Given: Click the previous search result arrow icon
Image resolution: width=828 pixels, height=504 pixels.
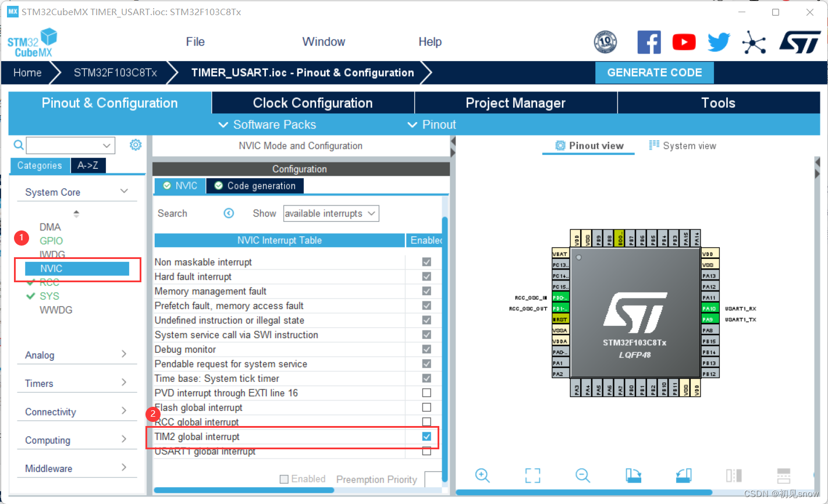Looking at the screenshot, I should click(x=229, y=213).
